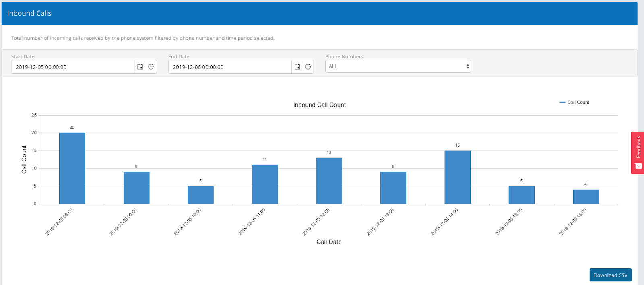
Task: Open the Phone Numbers dropdown showing ALL
Action: 398,66
